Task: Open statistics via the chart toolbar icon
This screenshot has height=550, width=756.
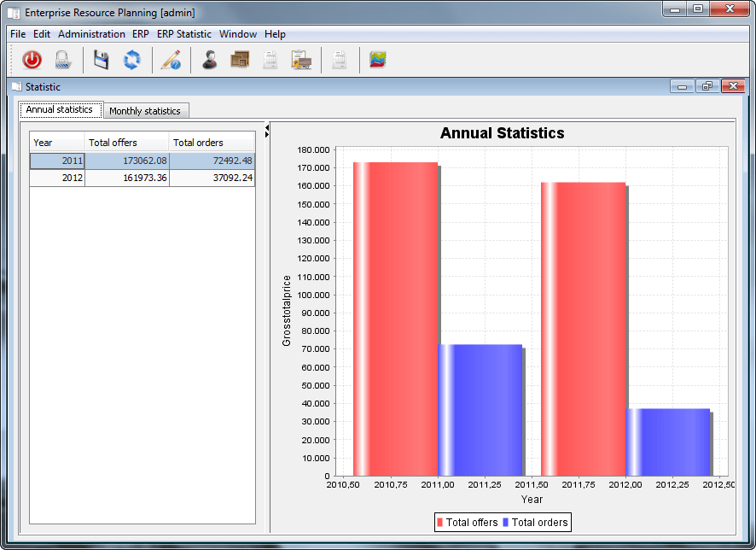Action: (x=376, y=60)
